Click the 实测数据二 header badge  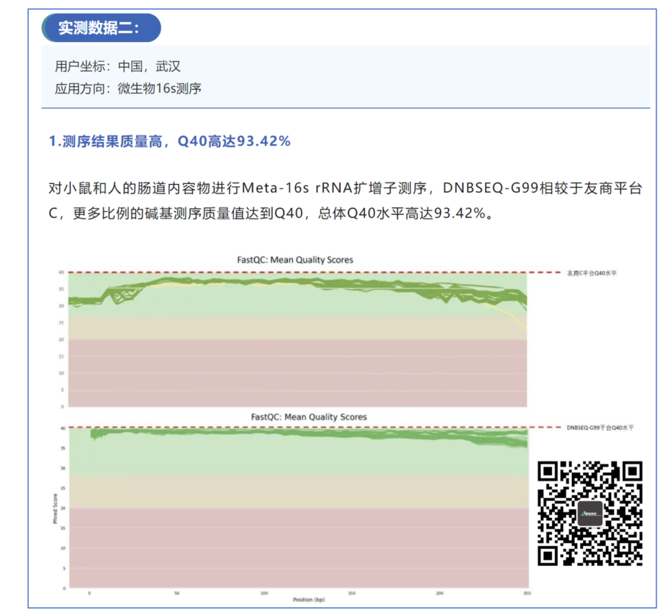(99, 29)
